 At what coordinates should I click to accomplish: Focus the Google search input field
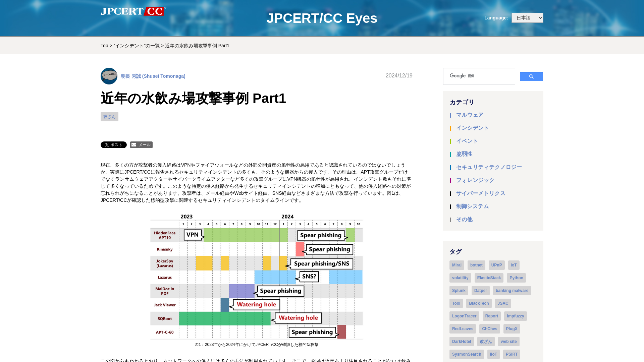click(x=479, y=76)
